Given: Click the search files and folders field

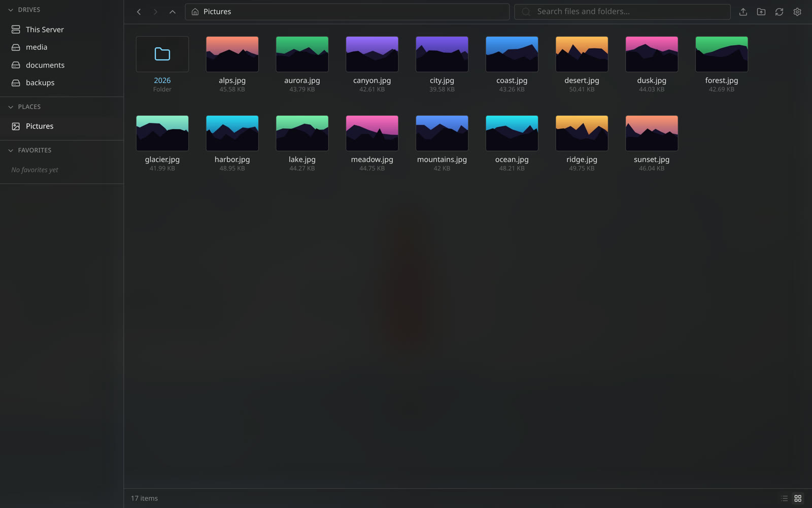Looking at the screenshot, I should (x=622, y=12).
